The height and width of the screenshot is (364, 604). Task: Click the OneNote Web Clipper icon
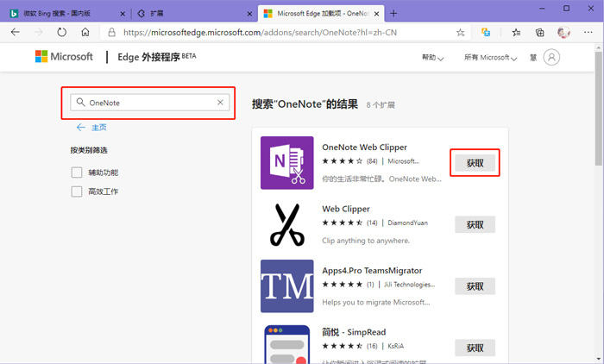(x=286, y=163)
